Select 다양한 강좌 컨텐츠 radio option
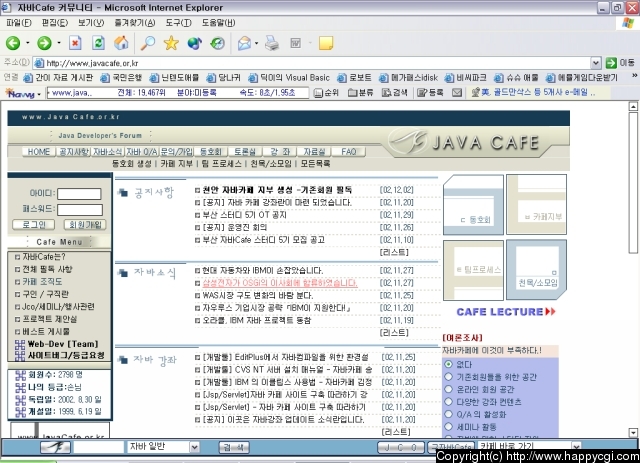 coord(449,402)
